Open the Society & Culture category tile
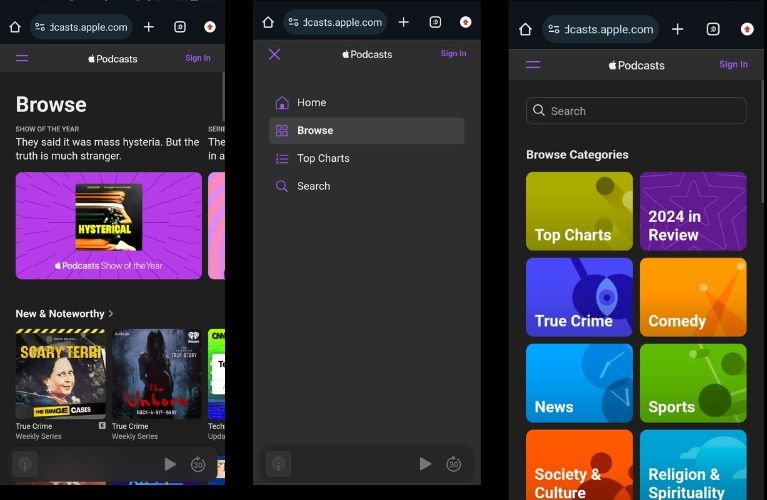Image resolution: width=767 pixels, height=500 pixels. tap(579, 464)
